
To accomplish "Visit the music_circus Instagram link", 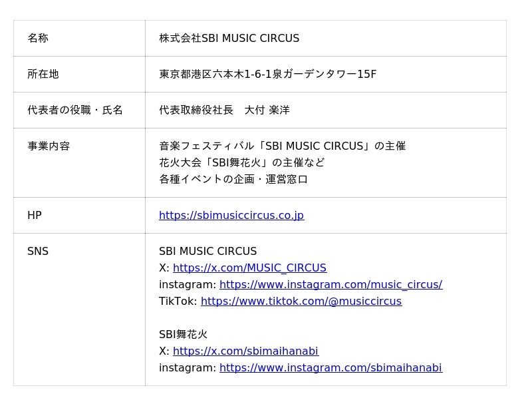I will point(331,285).
